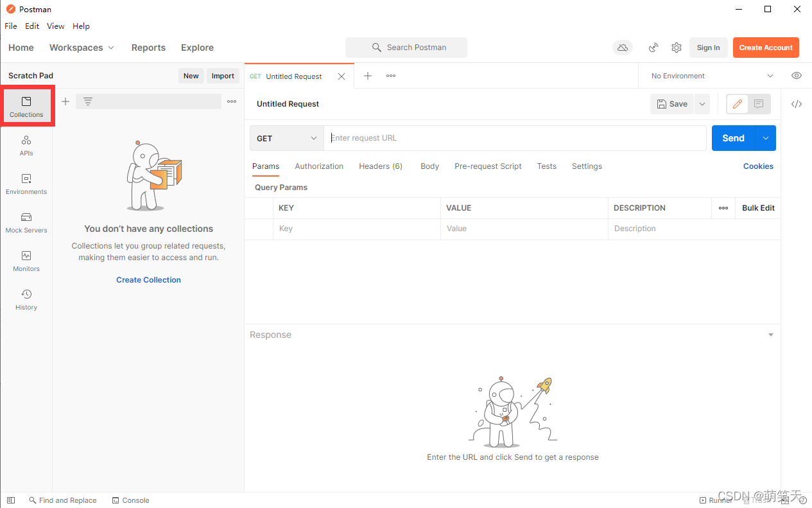Screen dimensions: 812x508
Task: Switch to the request Settings tab
Action: (x=587, y=166)
